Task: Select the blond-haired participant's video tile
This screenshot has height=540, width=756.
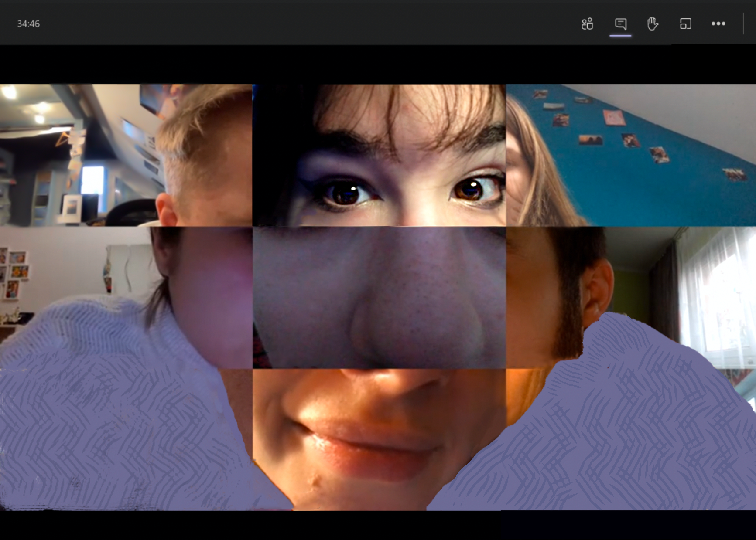Action: click(126, 155)
